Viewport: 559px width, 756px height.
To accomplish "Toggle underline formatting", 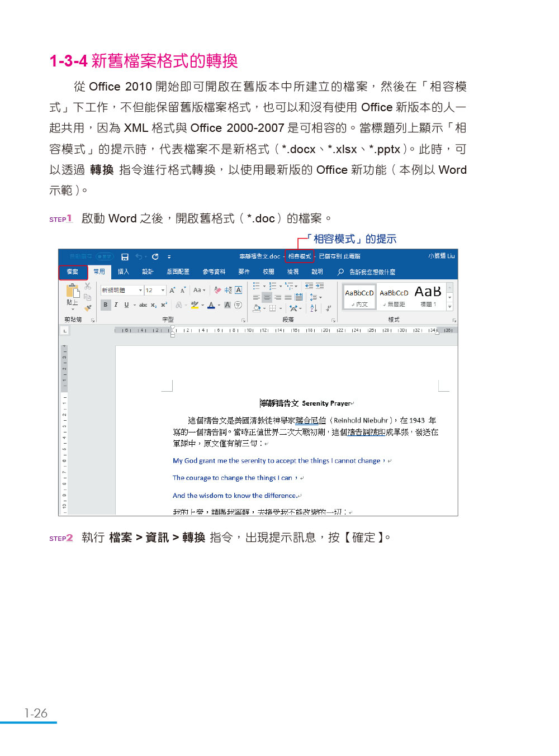I will 126,304.
